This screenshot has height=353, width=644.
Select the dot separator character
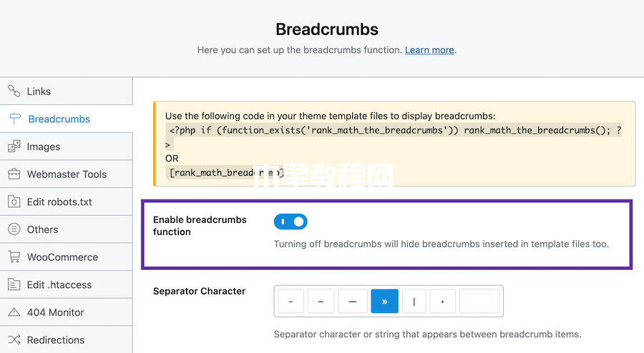coord(442,302)
